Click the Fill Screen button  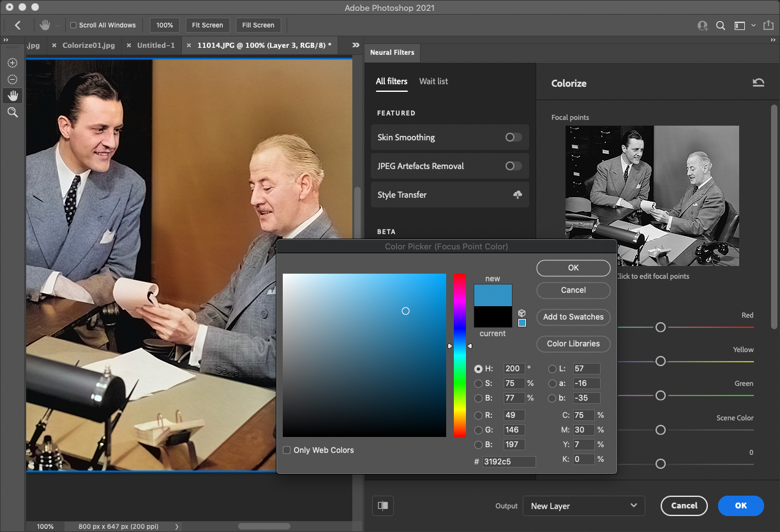point(259,26)
